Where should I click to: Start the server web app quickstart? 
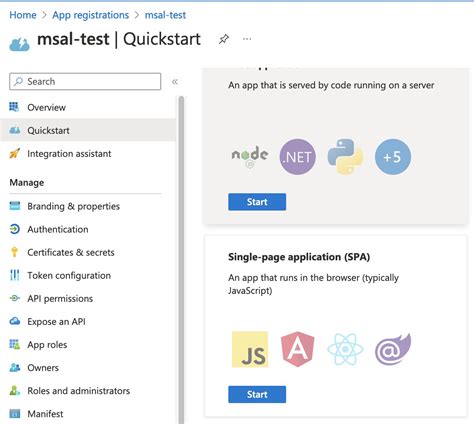[x=257, y=202]
